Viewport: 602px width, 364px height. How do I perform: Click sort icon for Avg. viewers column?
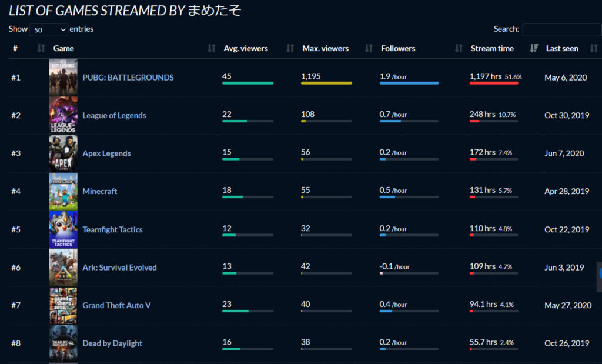coord(290,49)
